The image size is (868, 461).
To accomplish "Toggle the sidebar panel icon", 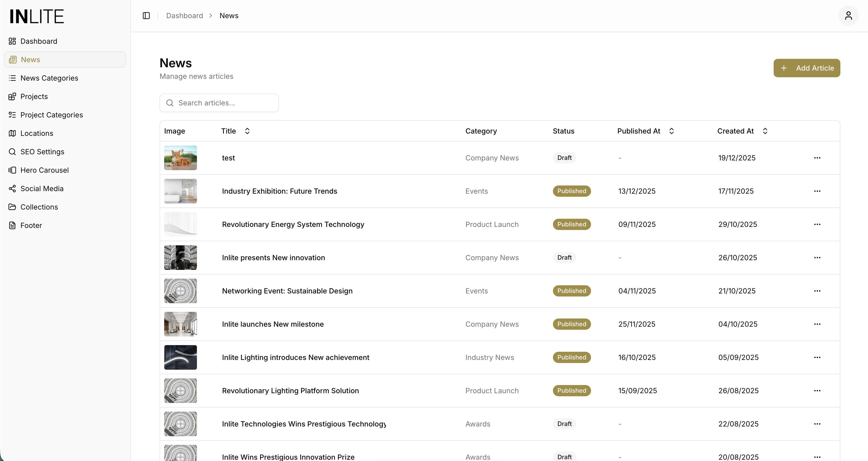I will point(146,16).
